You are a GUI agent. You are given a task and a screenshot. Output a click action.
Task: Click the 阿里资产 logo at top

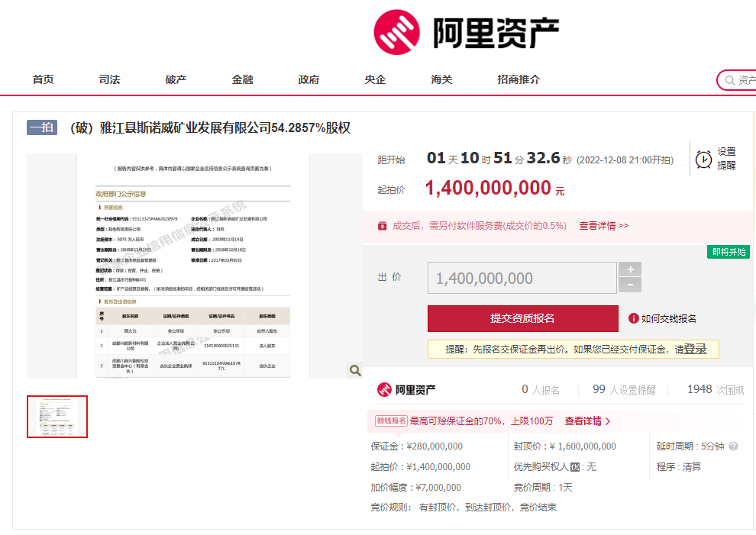(467, 32)
